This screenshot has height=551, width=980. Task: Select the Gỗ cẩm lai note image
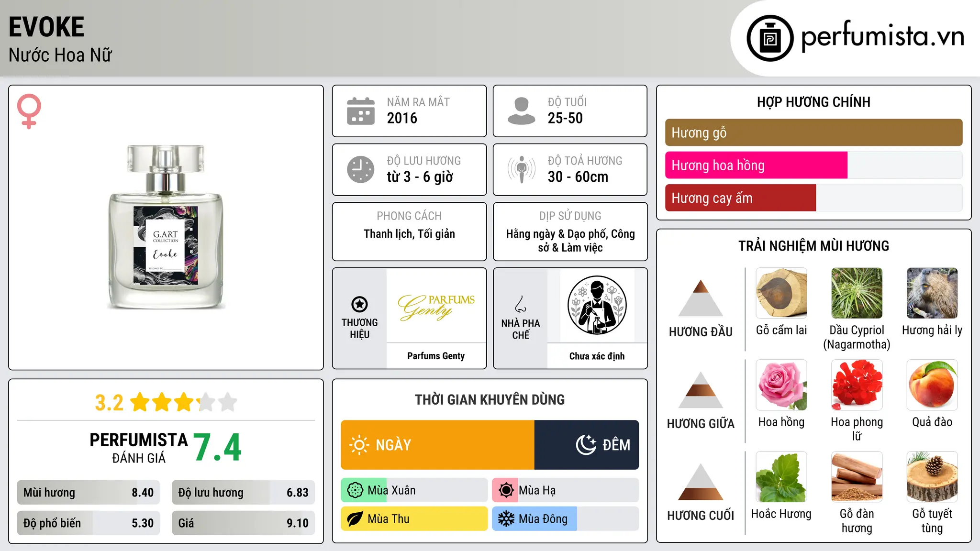781,293
